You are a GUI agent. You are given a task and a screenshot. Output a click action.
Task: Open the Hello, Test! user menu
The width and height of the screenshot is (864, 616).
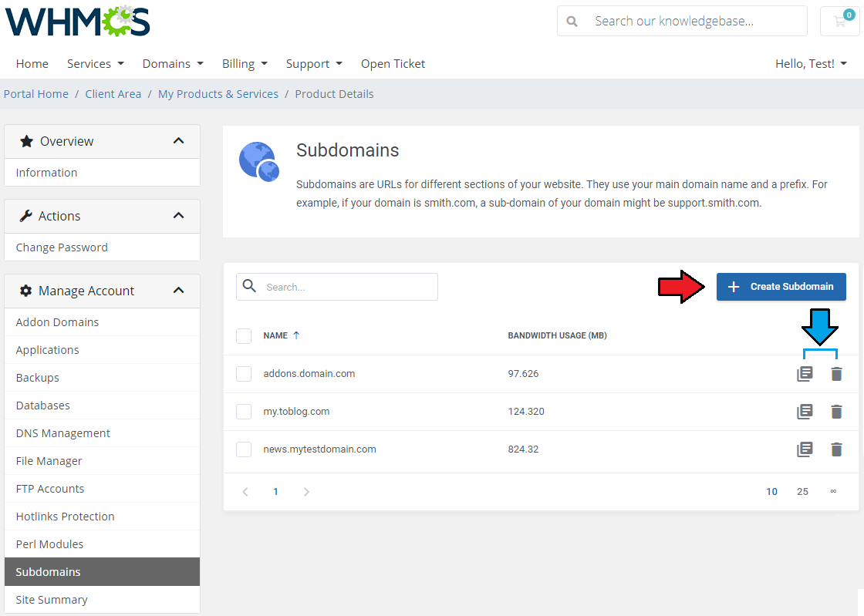[x=811, y=64]
